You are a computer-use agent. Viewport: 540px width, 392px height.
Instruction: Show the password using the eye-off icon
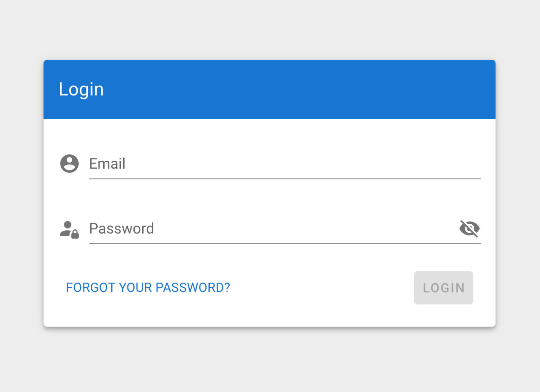pos(469,228)
